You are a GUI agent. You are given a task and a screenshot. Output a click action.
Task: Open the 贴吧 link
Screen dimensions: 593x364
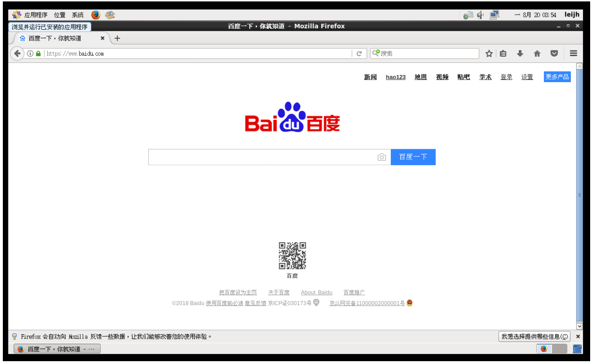tap(464, 77)
